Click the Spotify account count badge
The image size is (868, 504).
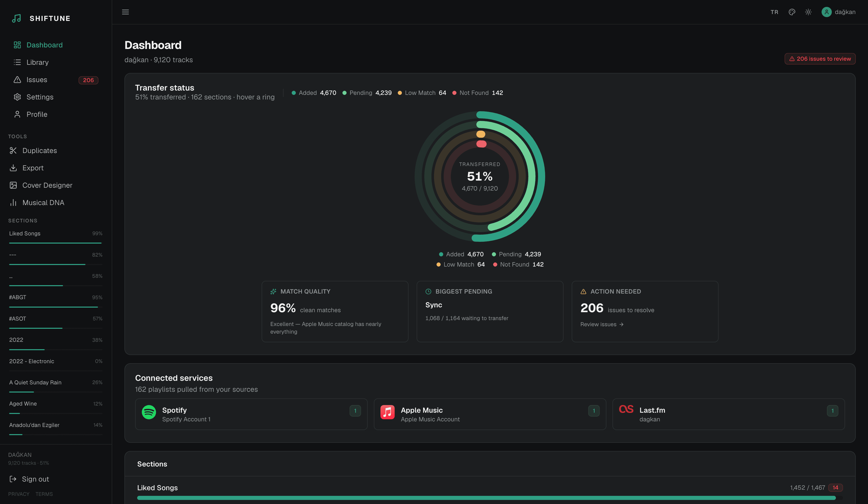[x=355, y=411]
